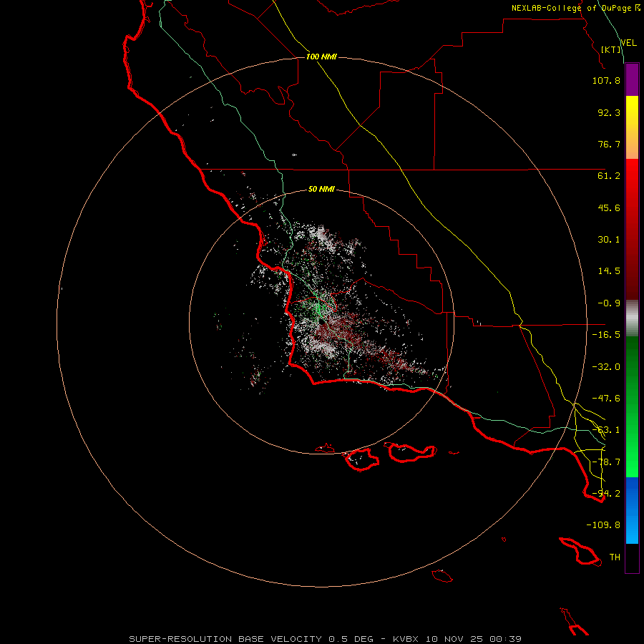This screenshot has height=644, width=644.
Task: Select the -0.9 legend value
Action: point(609,303)
